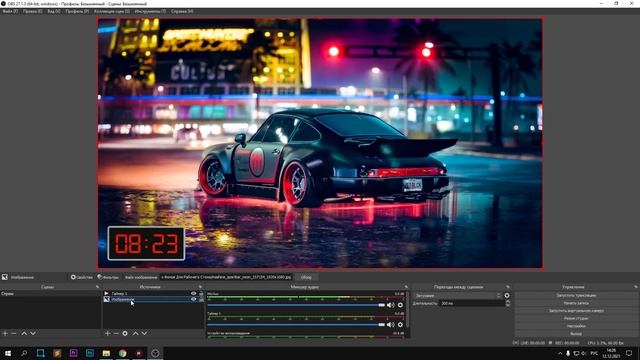This screenshot has height=360, width=640.
Task: Click the transition duration 300 ms field
Action: 472,303
